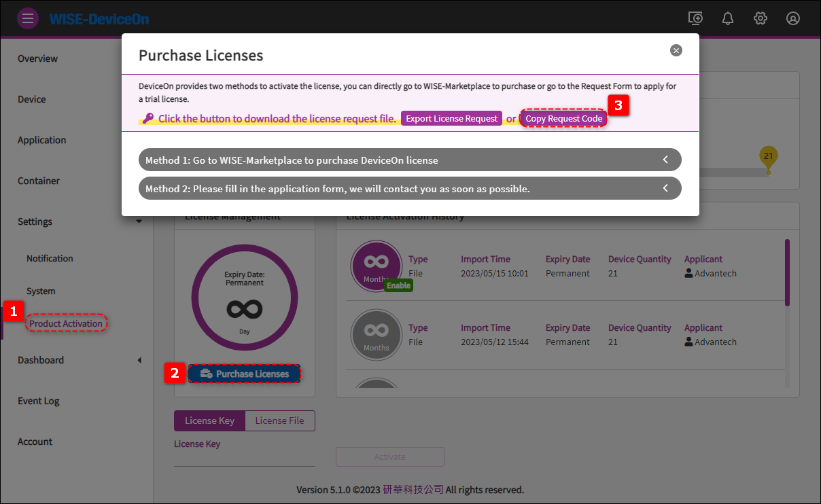Open the hamburger menu icon
821x504 pixels.
pos(28,18)
